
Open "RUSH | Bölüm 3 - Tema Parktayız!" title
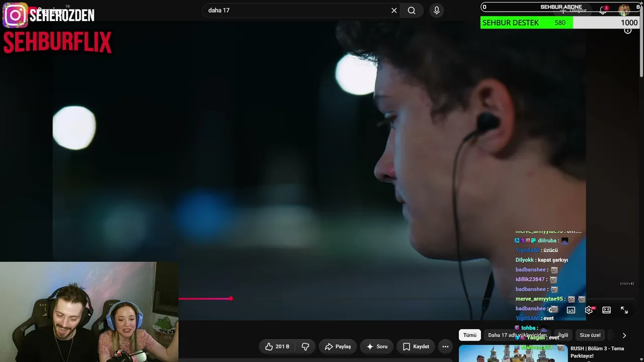click(597, 352)
